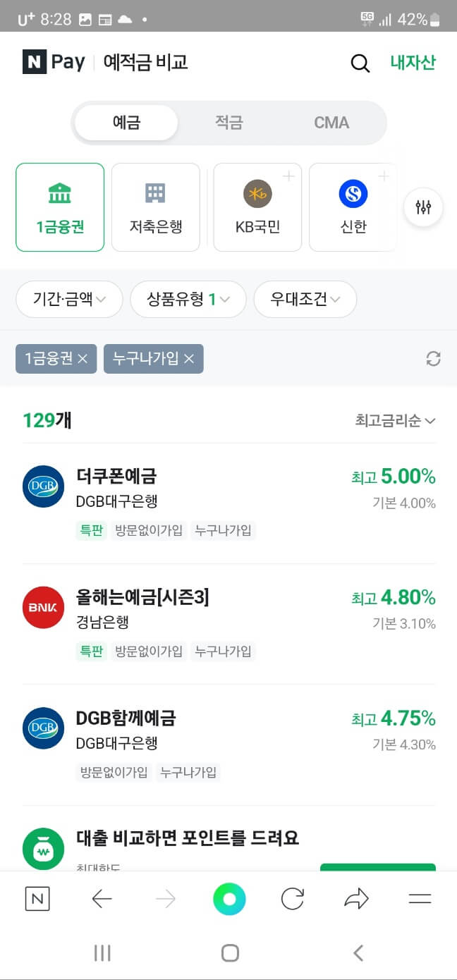Select the 저축은행 filter icon
The height and width of the screenshot is (980, 457).
click(155, 207)
